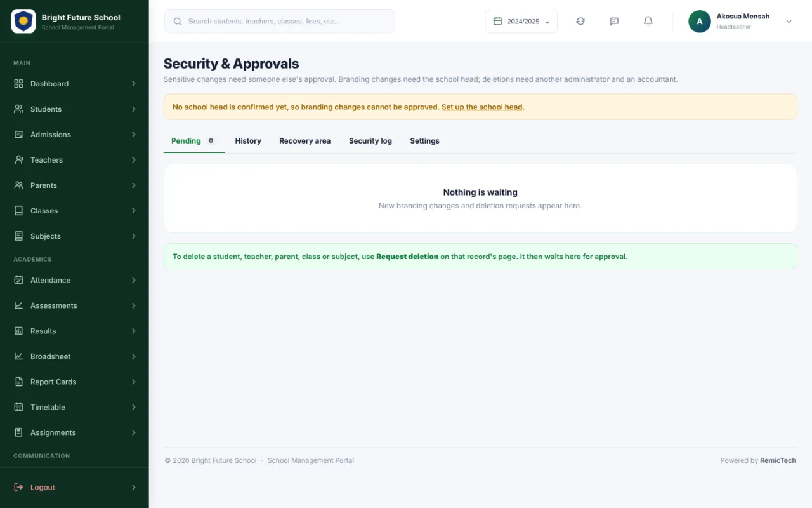This screenshot has width=812, height=508.
Task: Click the 'Nothing is waiting' heading
Action: 480,192
